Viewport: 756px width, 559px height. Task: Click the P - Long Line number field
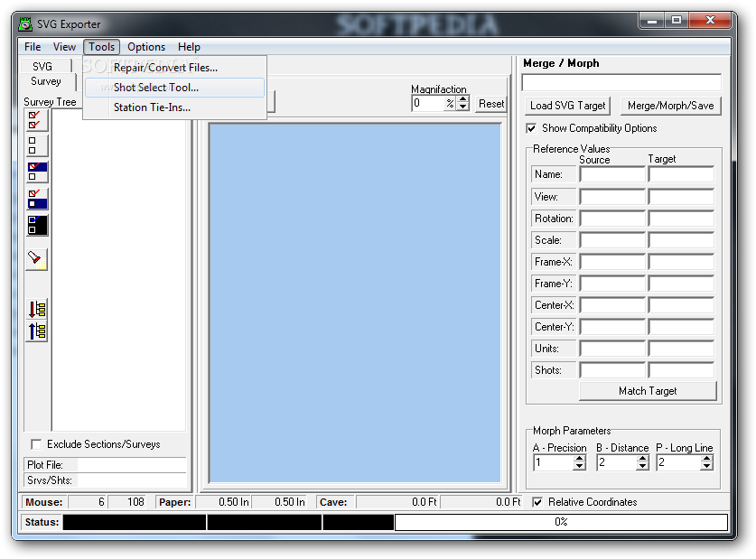pyautogui.click(x=679, y=462)
